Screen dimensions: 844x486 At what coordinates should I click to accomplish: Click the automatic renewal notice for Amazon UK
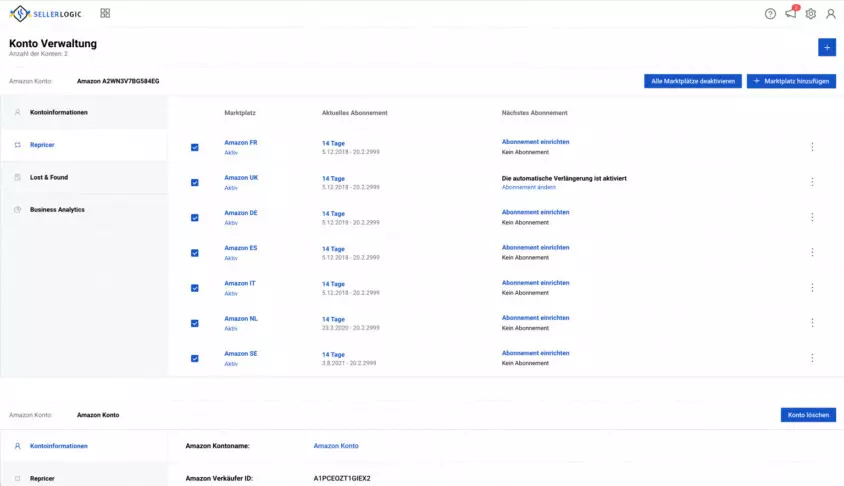564,178
